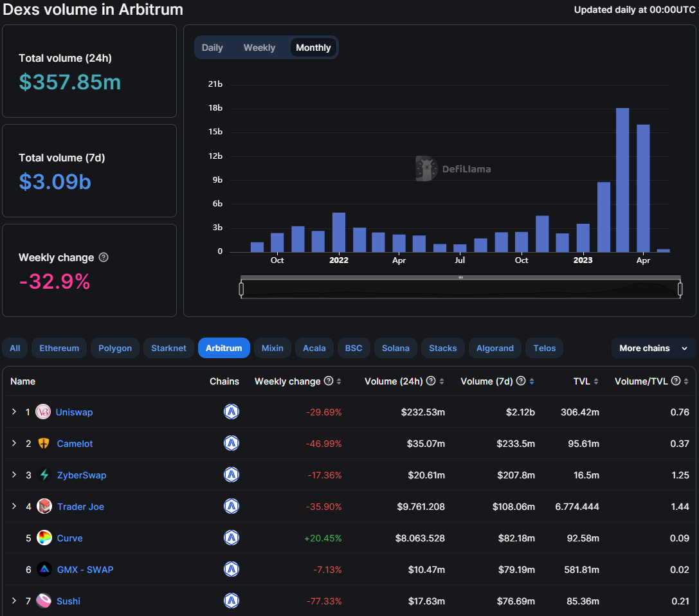Click Arbitrum chain icon in Uniswap row
The width and height of the screenshot is (699, 616).
click(x=231, y=412)
